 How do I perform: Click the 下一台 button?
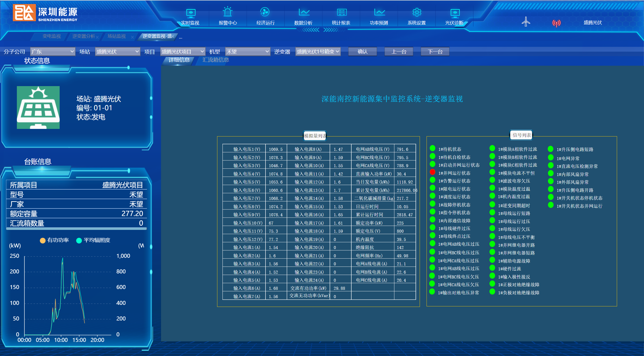coord(435,52)
